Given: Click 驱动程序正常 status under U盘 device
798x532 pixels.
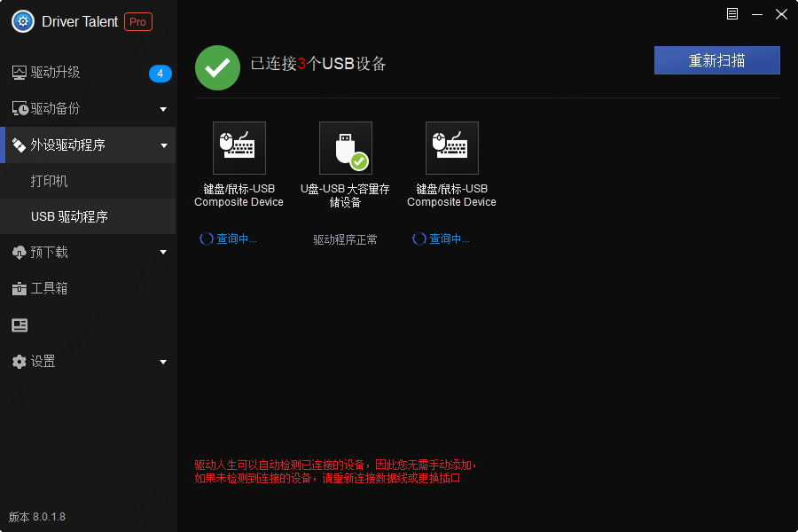Looking at the screenshot, I should (x=345, y=239).
